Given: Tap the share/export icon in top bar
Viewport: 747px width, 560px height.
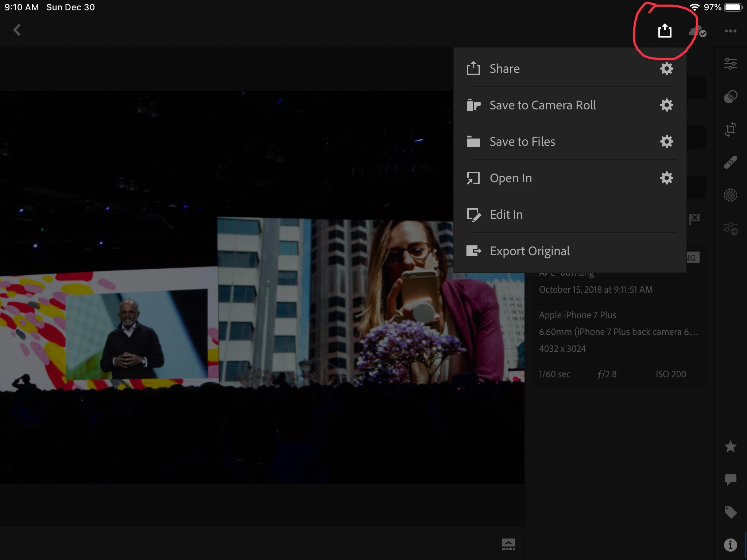Looking at the screenshot, I should (665, 31).
